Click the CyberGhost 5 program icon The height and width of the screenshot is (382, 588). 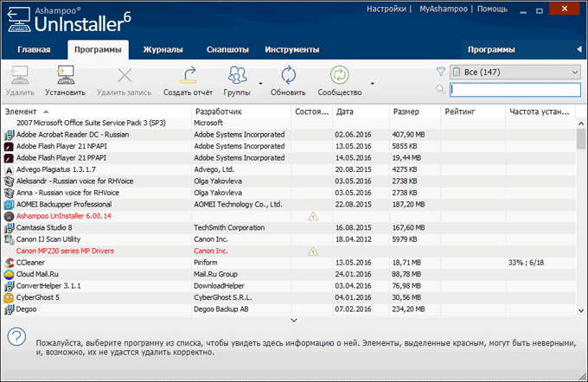click(9, 297)
